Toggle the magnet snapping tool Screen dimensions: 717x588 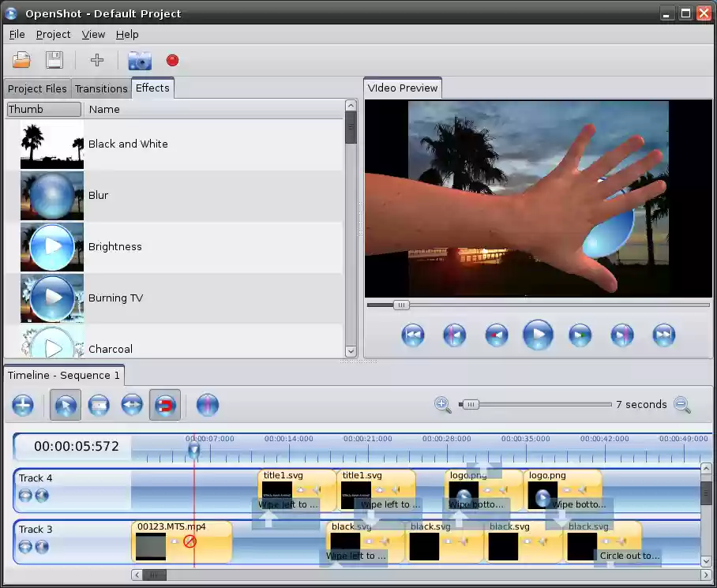[x=164, y=406]
